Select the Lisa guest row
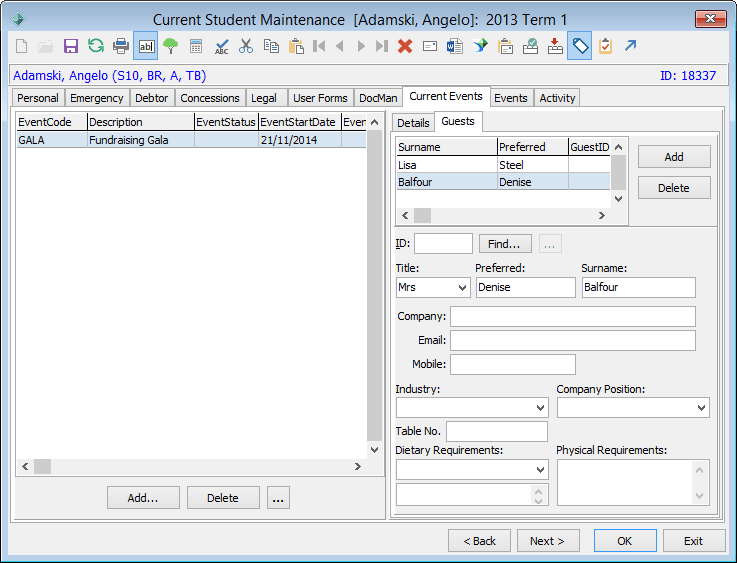737x563 pixels. pyautogui.click(x=503, y=165)
